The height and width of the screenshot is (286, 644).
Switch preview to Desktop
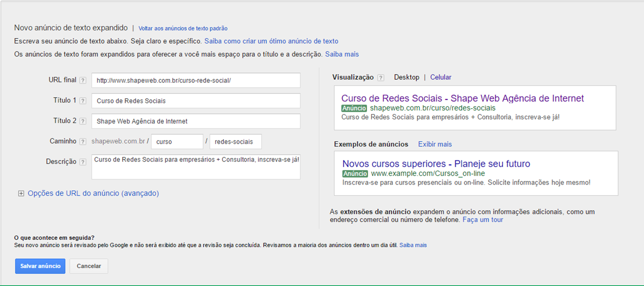[407, 77]
